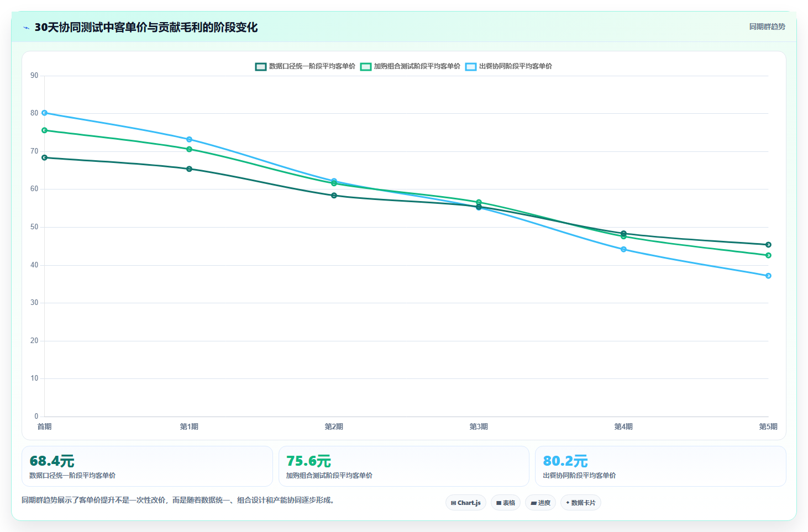The height and width of the screenshot is (532, 808).
Task: Click the Chart.js tag
Action: coord(466,503)
